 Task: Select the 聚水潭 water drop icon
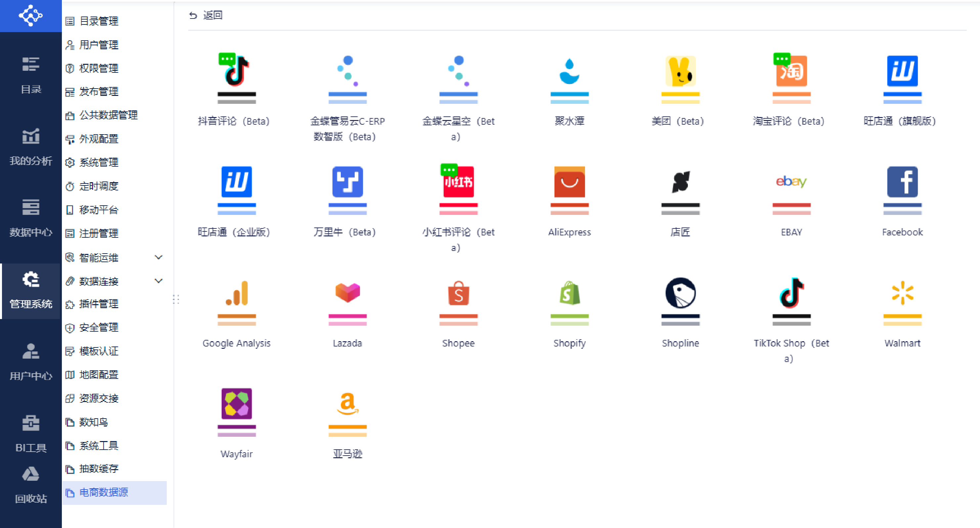pos(569,71)
